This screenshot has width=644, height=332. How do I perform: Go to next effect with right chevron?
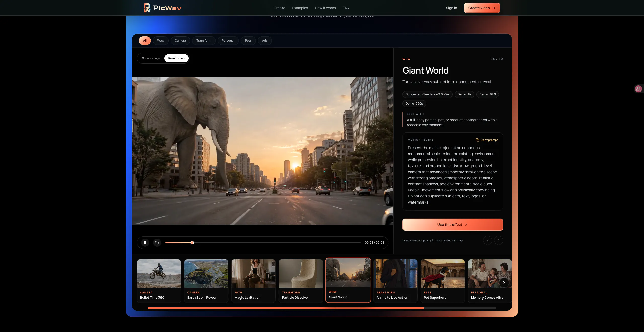coord(499,240)
